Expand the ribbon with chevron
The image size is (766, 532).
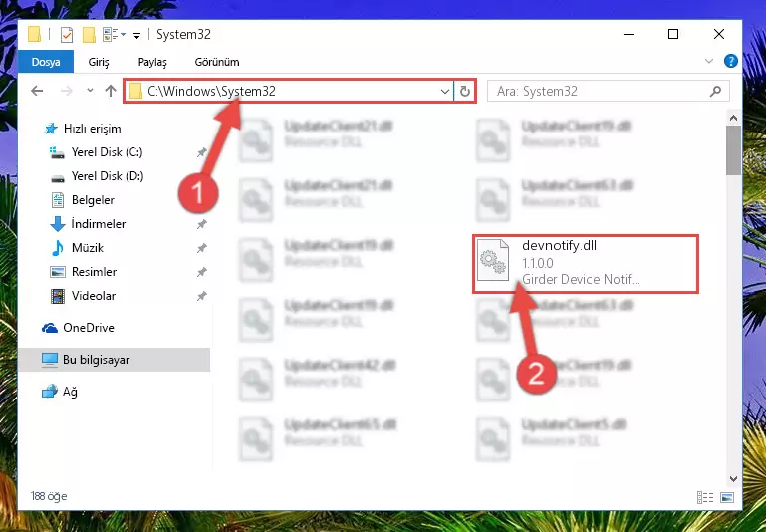pos(709,61)
